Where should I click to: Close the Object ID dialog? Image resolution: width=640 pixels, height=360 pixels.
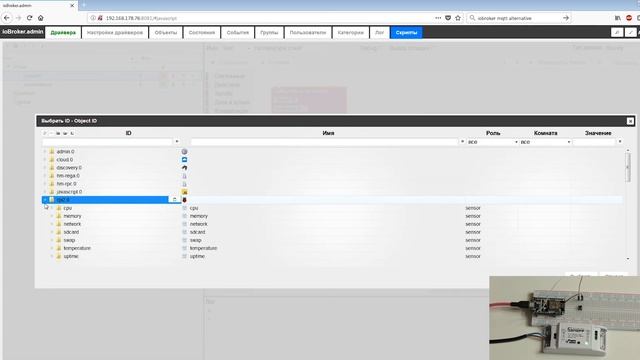pyautogui.click(x=630, y=121)
